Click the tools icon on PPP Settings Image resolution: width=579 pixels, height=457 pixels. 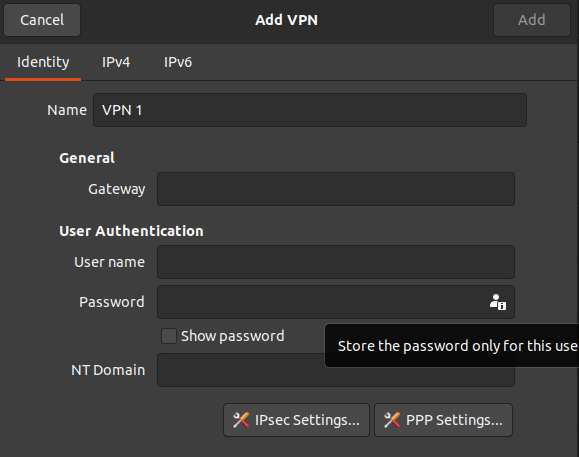pyautogui.click(x=392, y=420)
